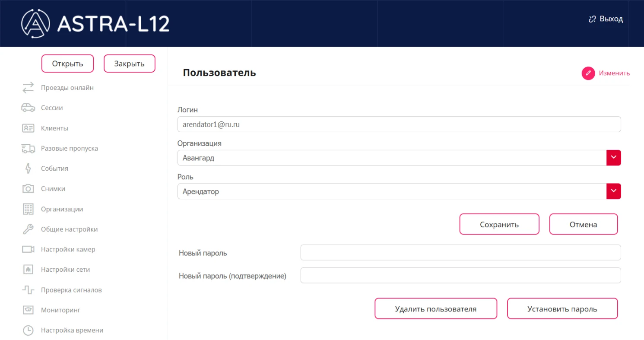644x340 pixels.
Task: Click the video camera icon for Настройки камер
Action: coord(28,249)
